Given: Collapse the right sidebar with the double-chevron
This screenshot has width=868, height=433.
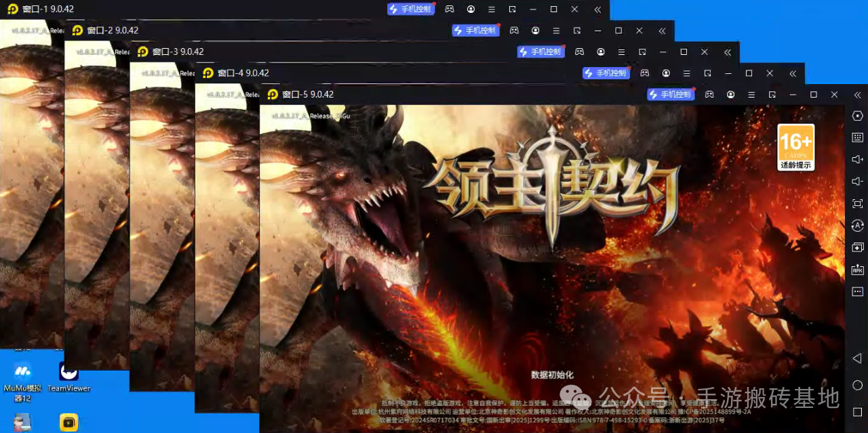Looking at the screenshot, I should point(857,96).
